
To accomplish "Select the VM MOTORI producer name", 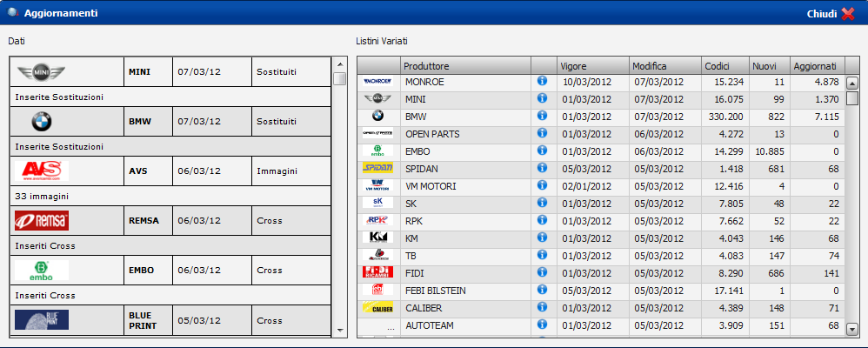I will [x=431, y=186].
